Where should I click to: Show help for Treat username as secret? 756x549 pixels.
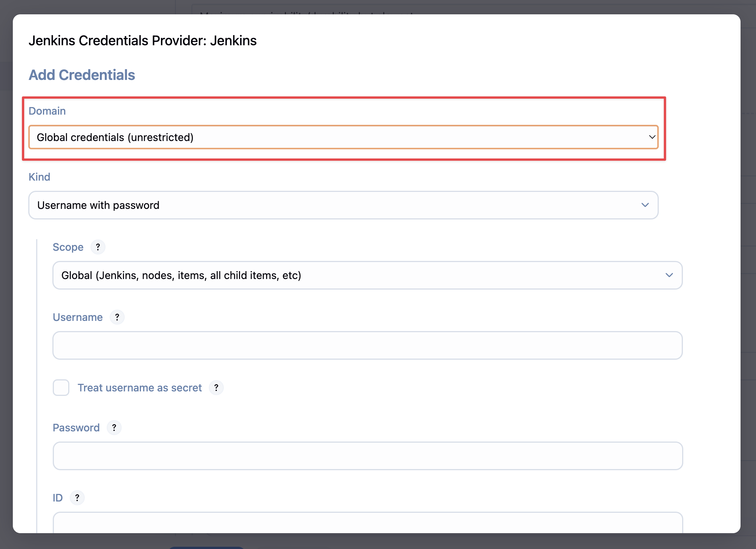pyautogui.click(x=216, y=388)
